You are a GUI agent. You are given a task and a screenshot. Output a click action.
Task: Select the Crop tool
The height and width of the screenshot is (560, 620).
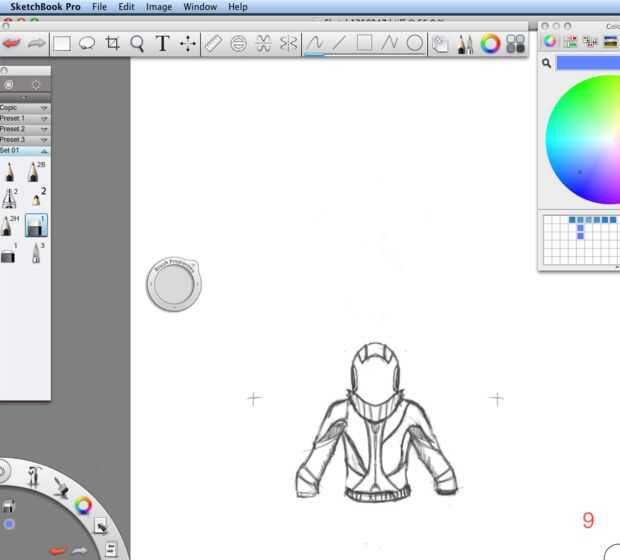pyautogui.click(x=112, y=43)
